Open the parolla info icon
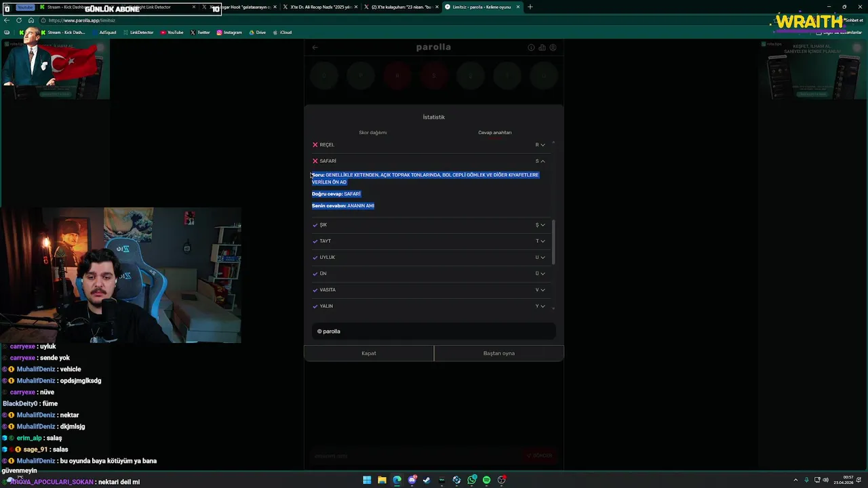The width and height of the screenshot is (868, 488). pyautogui.click(x=531, y=47)
